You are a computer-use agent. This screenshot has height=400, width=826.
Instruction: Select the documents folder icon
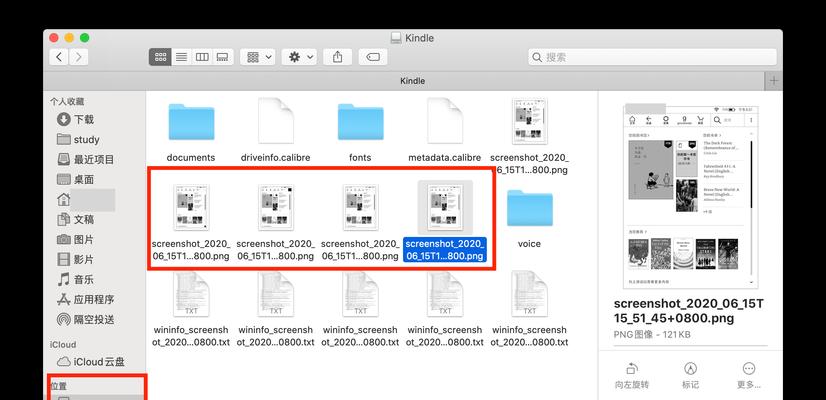click(x=191, y=122)
